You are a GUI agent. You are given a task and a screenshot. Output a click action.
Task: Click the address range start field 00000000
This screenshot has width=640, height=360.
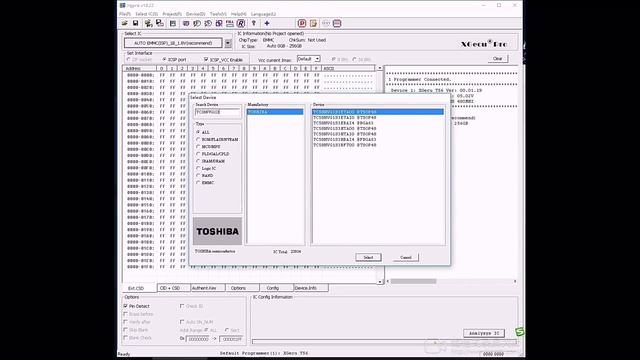point(198,339)
